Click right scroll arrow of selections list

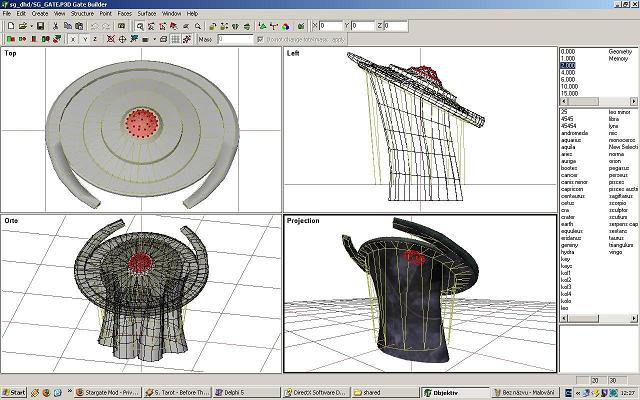tap(633, 318)
